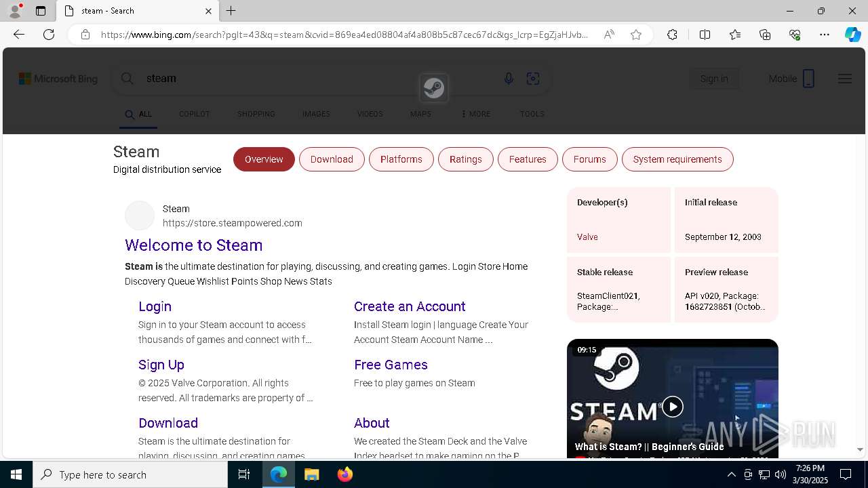868x488 pixels.
Task: Open the notification center
Action: pyautogui.click(x=846, y=474)
